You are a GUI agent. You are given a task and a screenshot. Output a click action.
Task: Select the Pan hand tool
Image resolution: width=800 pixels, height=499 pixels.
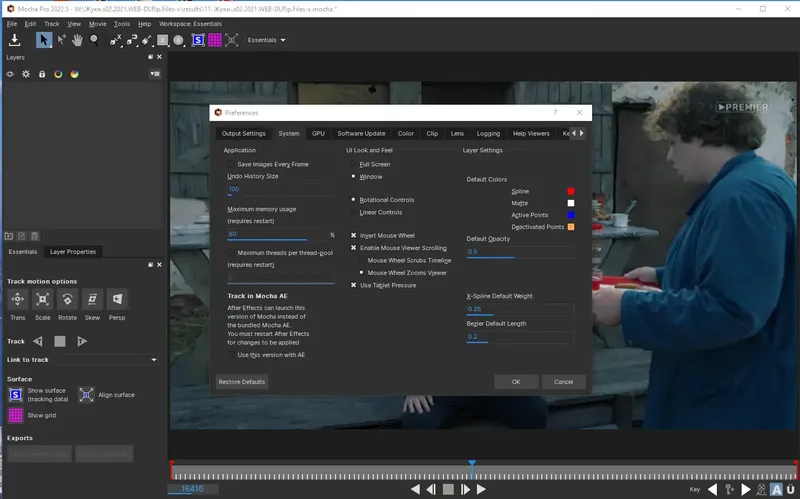pos(78,40)
